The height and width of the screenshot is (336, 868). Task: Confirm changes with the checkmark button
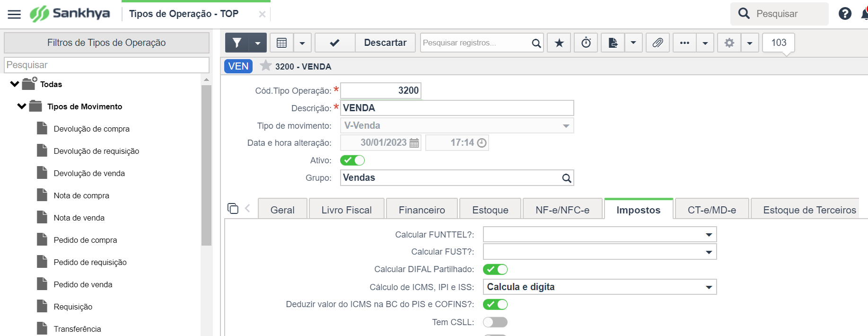334,43
